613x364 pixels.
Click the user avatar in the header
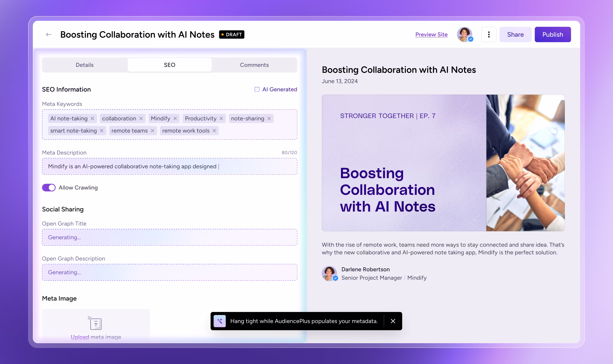(x=465, y=34)
